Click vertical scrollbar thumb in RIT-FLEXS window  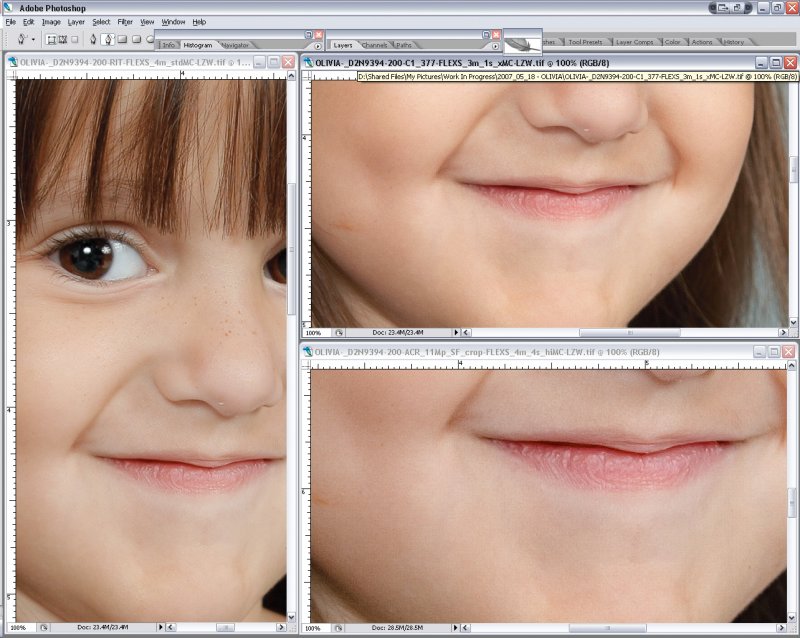(x=291, y=249)
